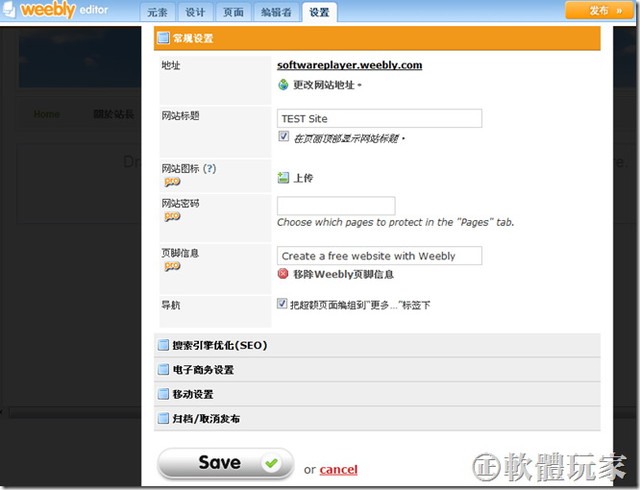This screenshot has width=640, height=490.
Task: Click the empty site password input field
Action: (x=336, y=206)
